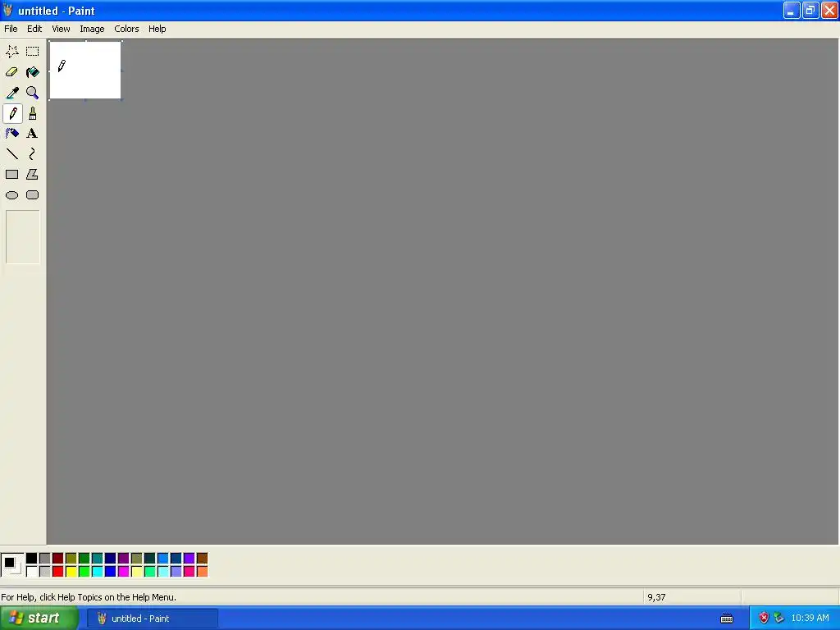The width and height of the screenshot is (840, 630).
Task: Select the Magnifier tool
Action: pos(33,93)
